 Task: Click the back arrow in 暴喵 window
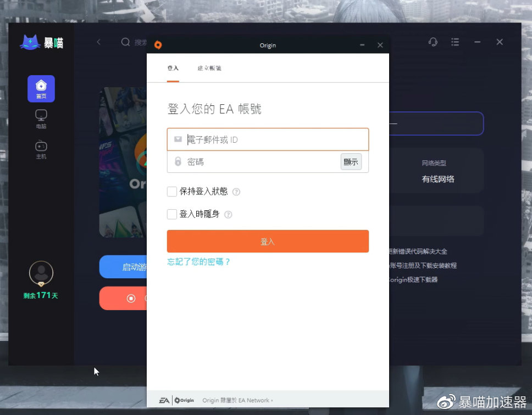point(99,42)
